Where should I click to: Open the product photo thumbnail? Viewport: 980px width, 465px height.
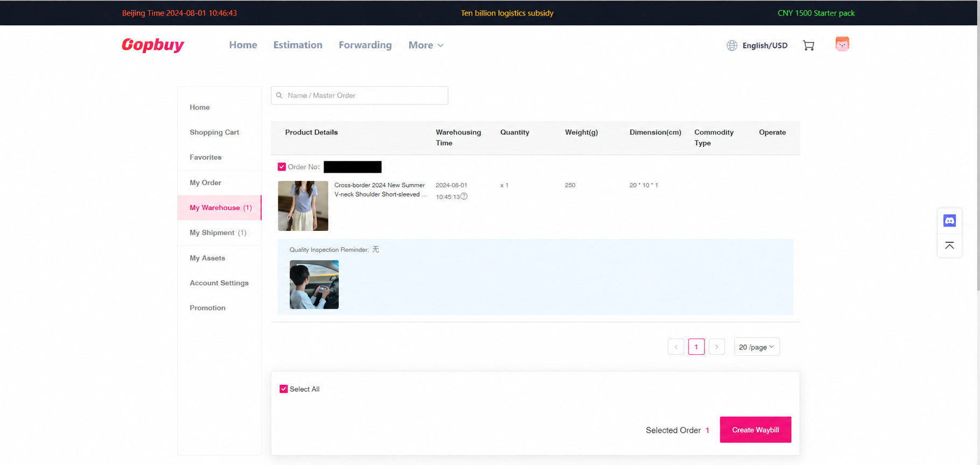click(303, 206)
